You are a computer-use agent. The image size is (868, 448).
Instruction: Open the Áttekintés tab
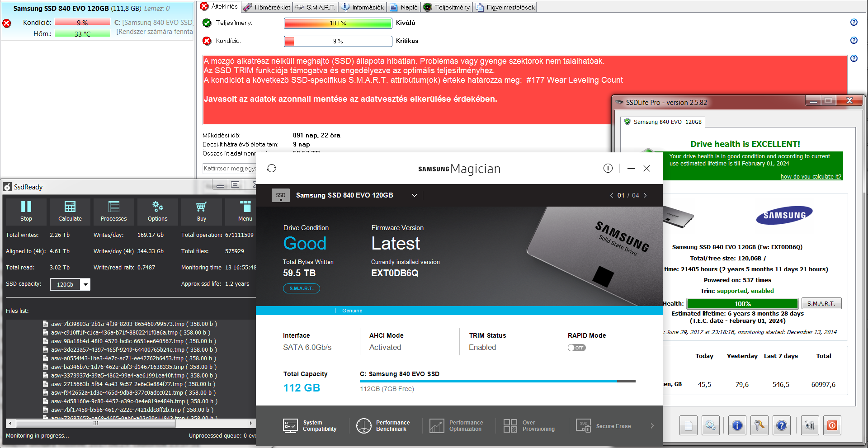click(219, 6)
